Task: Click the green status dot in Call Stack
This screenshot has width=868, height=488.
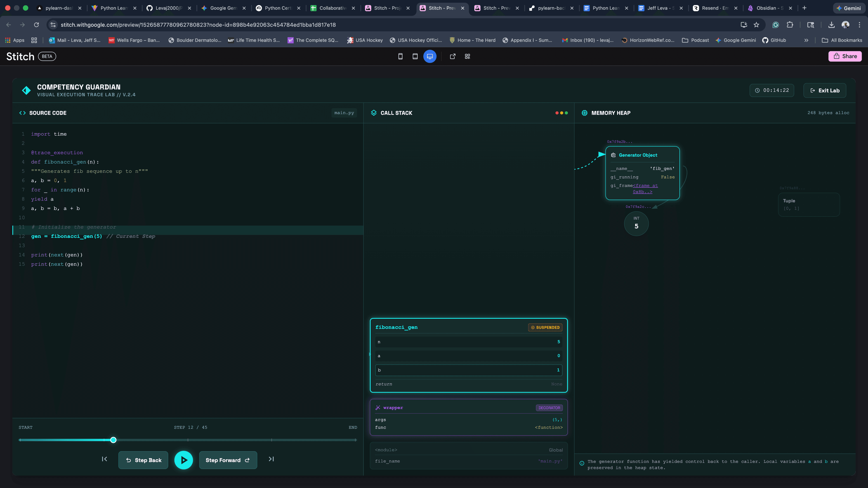Action: click(567, 113)
